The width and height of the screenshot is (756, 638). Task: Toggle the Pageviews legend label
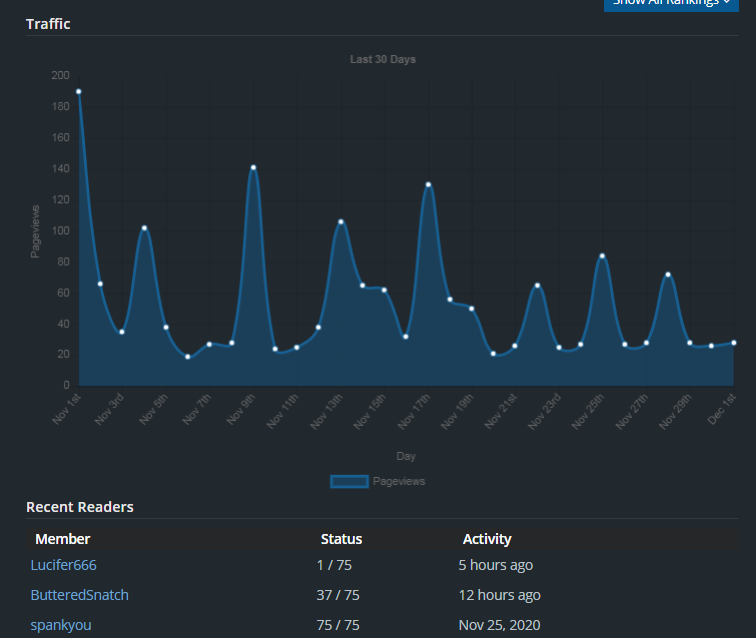coord(398,481)
